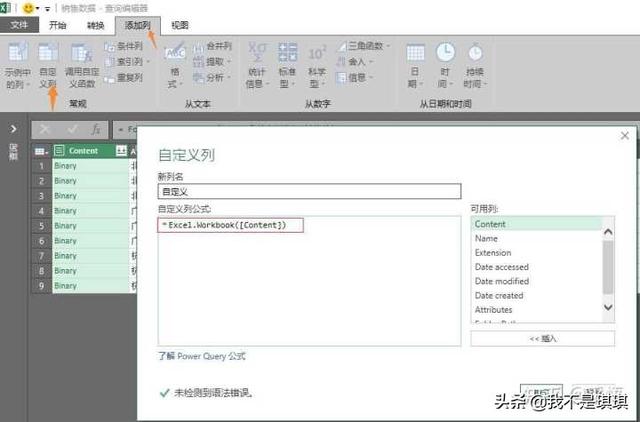Switch to the 开始 ribbon tab

(58, 25)
